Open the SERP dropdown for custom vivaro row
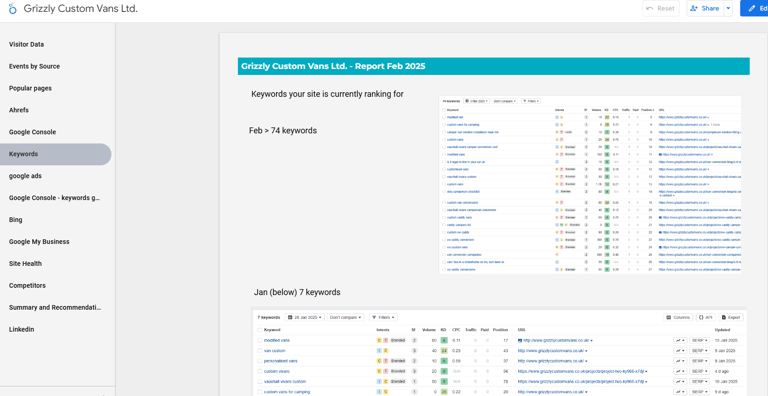 699,371
